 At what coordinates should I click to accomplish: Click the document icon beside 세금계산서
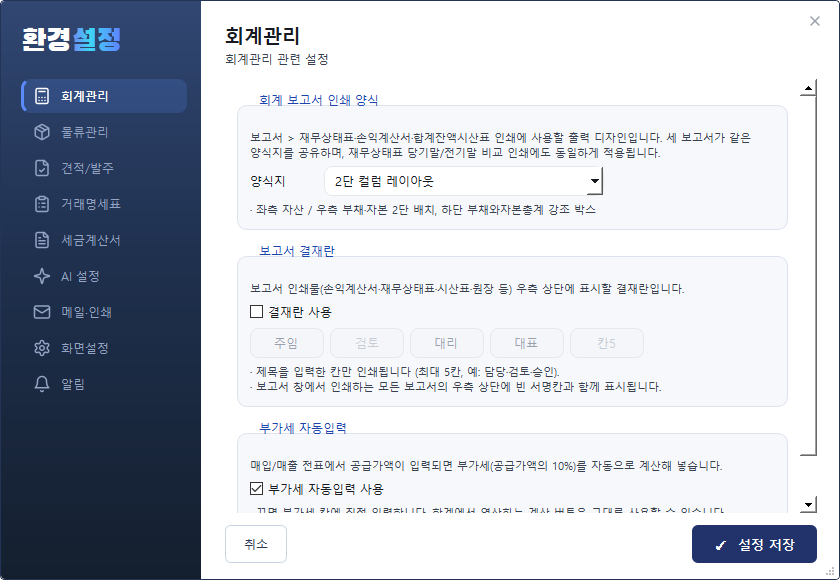pyautogui.click(x=42, y=240)
